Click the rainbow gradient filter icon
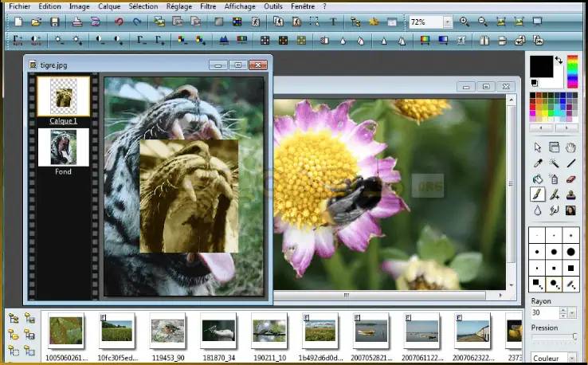Screen dimensions: 588x365 pos(425,40)
